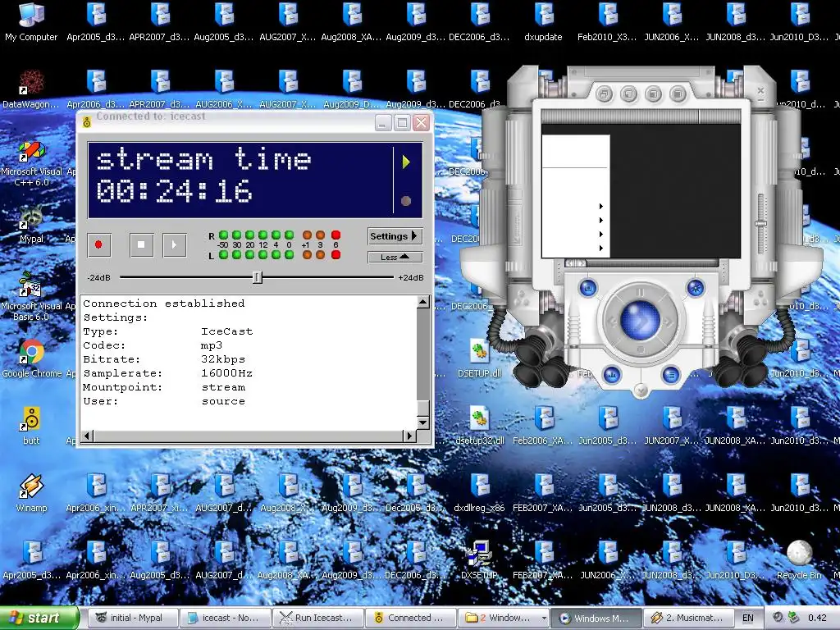840x630 pixels.
Task: Click the red record button in butt
Action: (x=99, y=244)
